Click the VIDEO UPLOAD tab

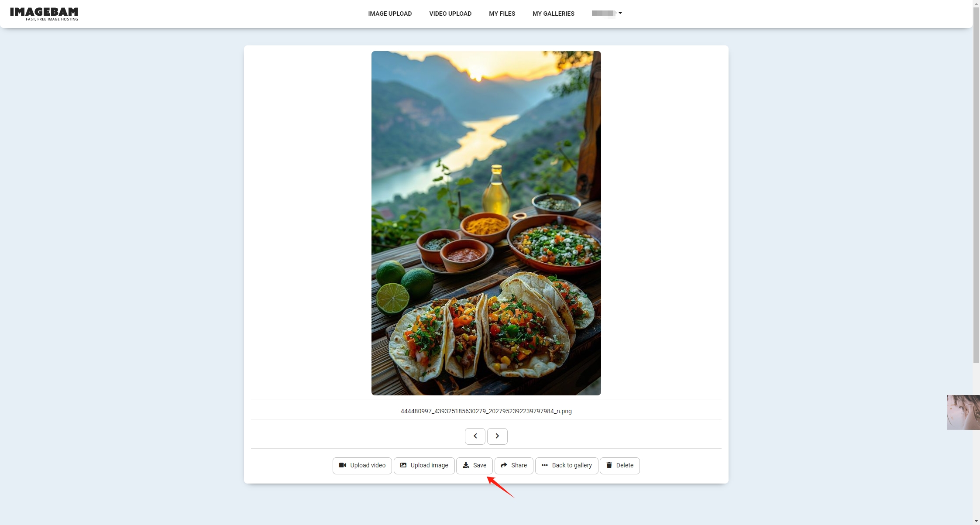tap(450, 13)
